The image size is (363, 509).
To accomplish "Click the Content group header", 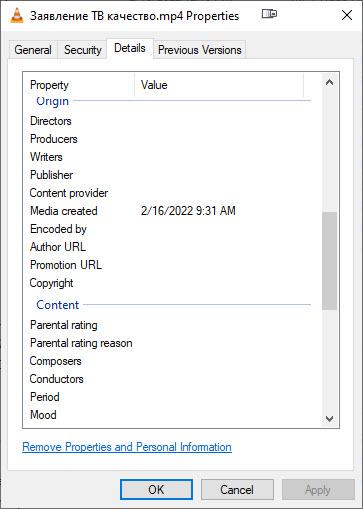I will pos(58,305).
